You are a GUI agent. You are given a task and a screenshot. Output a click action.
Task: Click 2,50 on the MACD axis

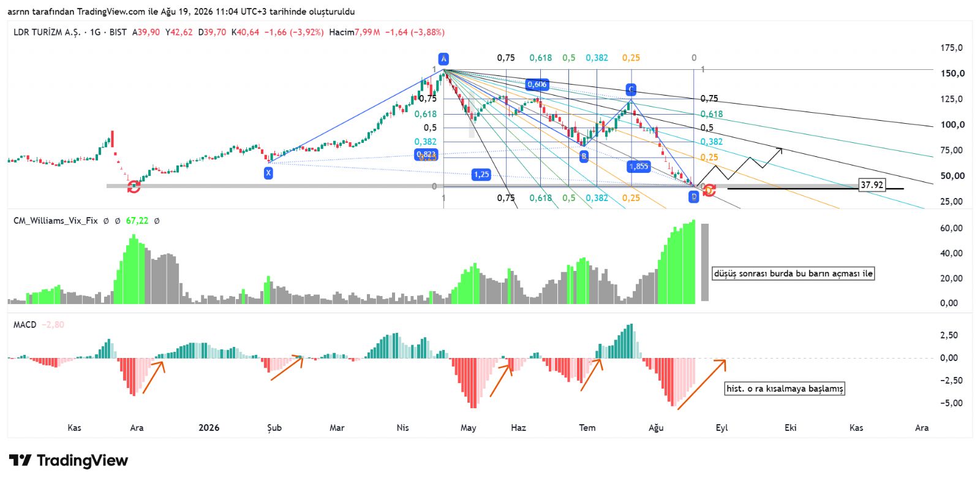tap(949, 335)
